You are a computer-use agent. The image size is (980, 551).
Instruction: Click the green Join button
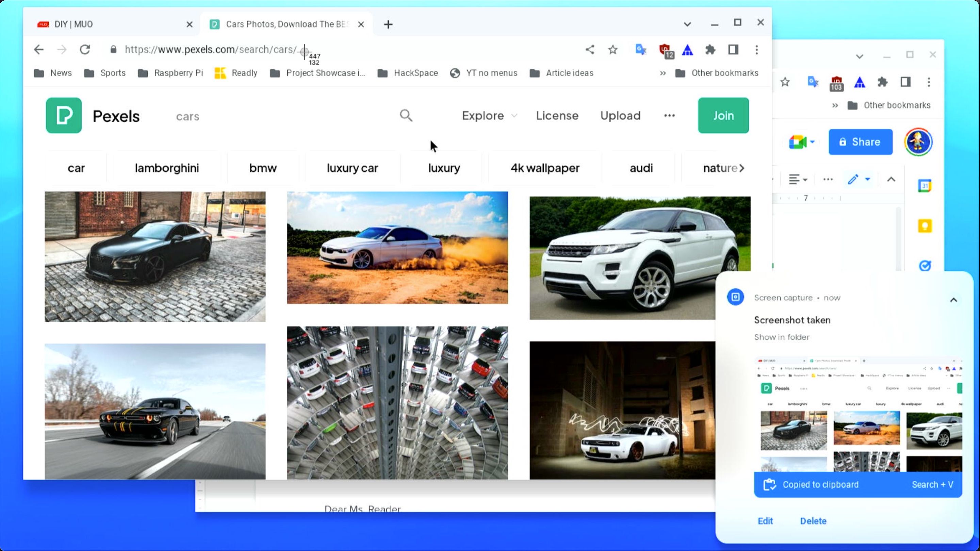[723, 116]
